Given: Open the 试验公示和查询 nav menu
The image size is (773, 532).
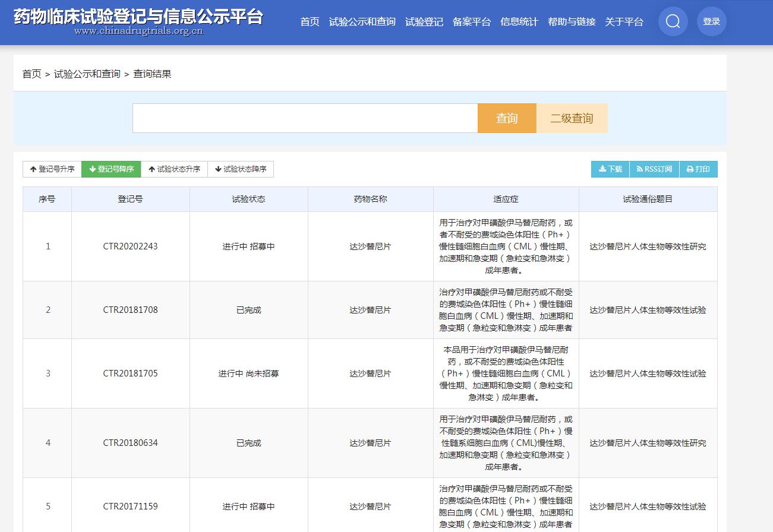Looking at the screenshot, I should 362,22.
